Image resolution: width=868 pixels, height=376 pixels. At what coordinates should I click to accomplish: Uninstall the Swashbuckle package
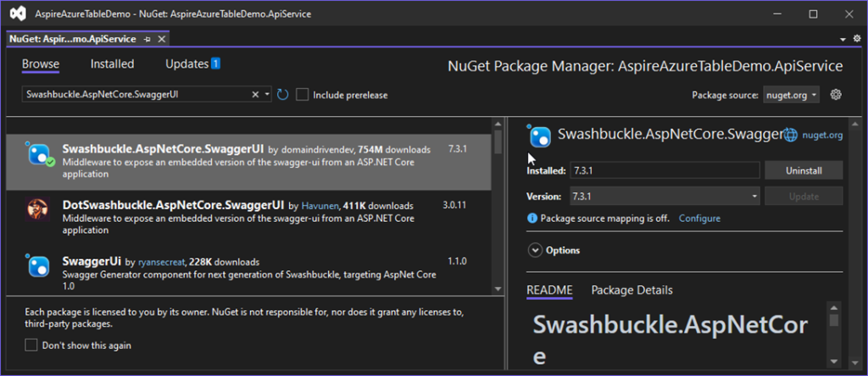[804, 171]
